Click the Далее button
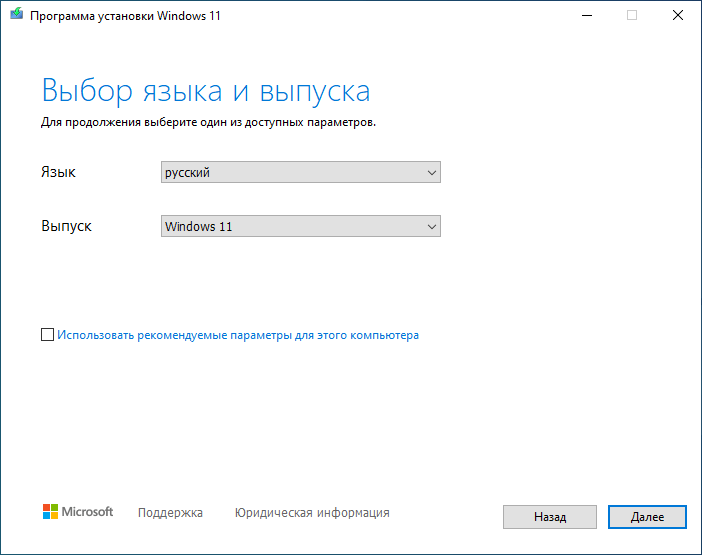Viewport: 702px width, 555px height. pos(647,517)
